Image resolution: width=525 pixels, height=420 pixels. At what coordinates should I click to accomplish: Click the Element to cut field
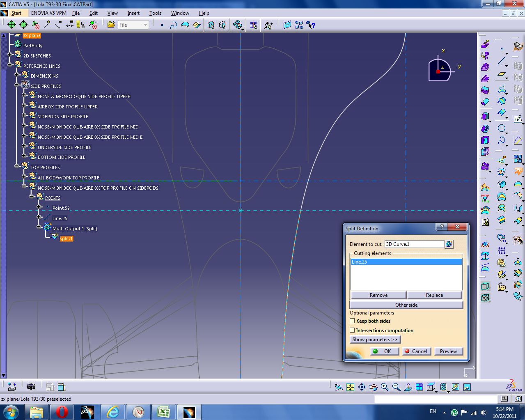tap(414, 244)
